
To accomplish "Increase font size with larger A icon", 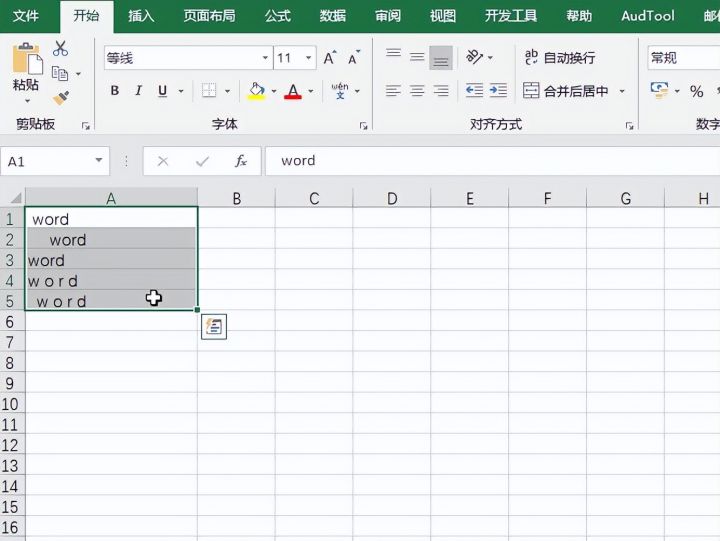I will [330, 58].
